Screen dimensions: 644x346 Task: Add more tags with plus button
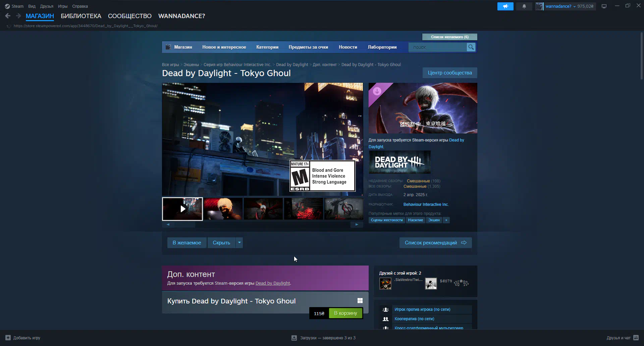click(446, 220)
